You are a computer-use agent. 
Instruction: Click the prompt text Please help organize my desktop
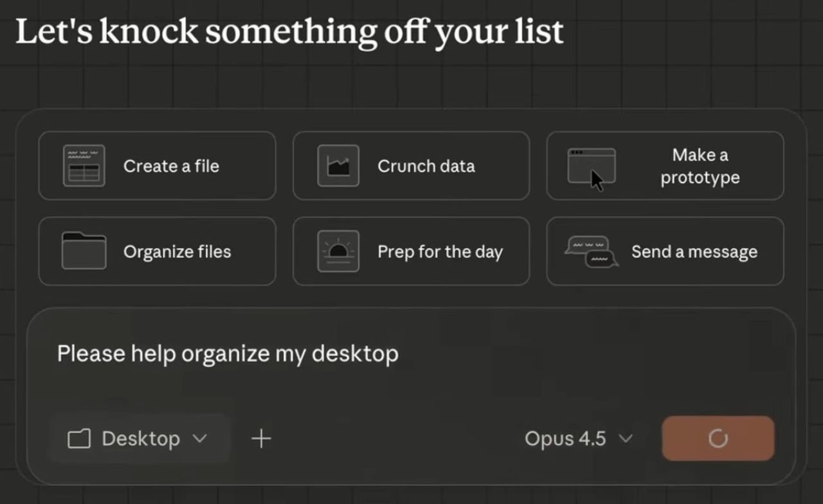pos(228,353)
